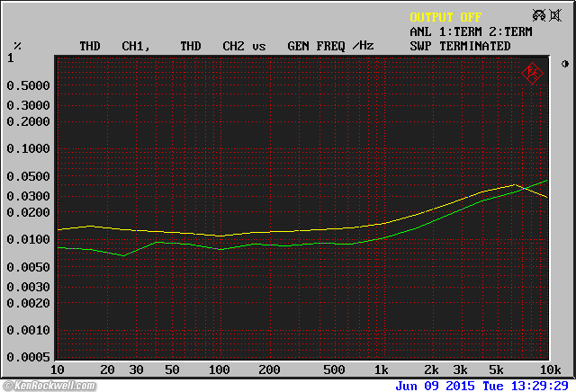Click the yellow OUTPUT OFF status
576x392 pixels.
point(445,17)
